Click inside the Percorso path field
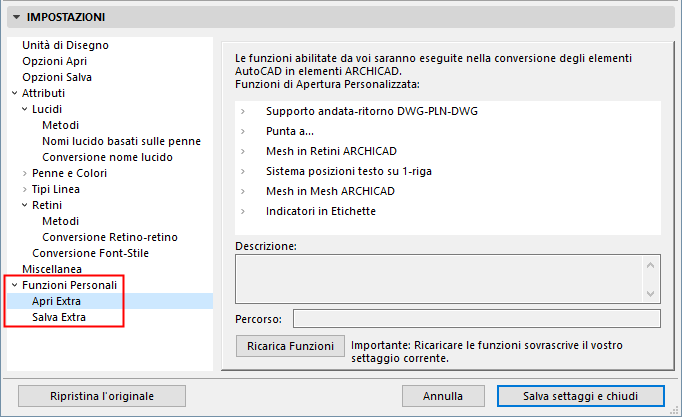 pos(476,319)
